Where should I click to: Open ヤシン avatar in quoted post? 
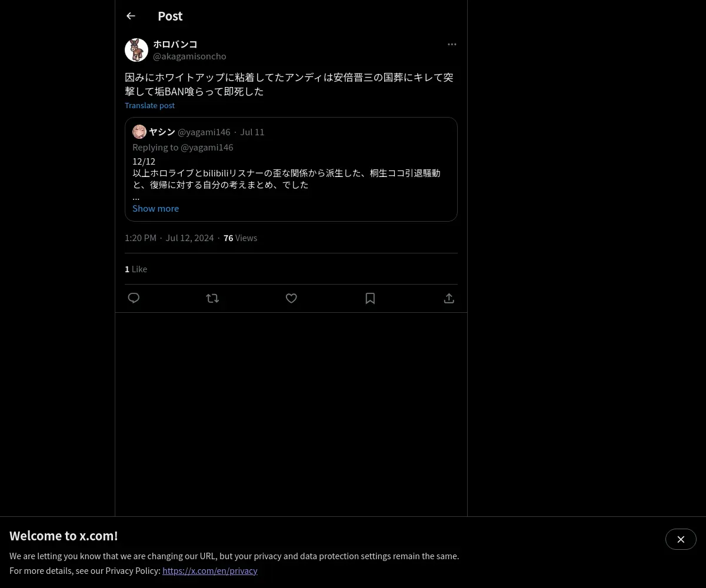click(139, 132)
